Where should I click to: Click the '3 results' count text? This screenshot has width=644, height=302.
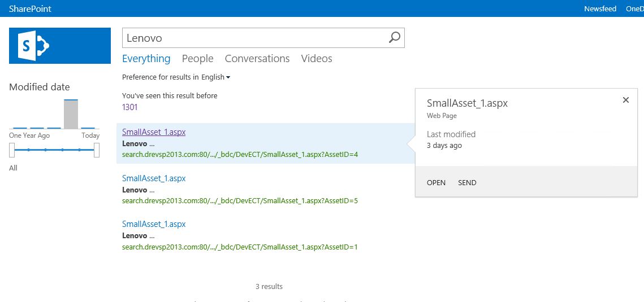tap(269, 286)
